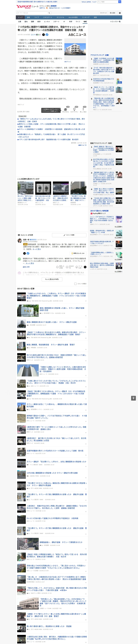Click the blue web search button at top right
Image resolution: width=138 pixels, height=644 pixels.
tap(120, 2)
